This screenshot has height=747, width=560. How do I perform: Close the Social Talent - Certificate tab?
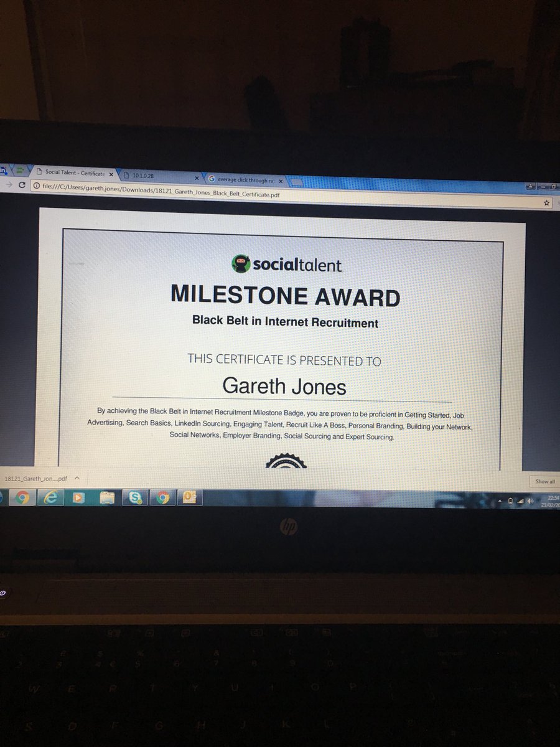(x=111, y=174)
